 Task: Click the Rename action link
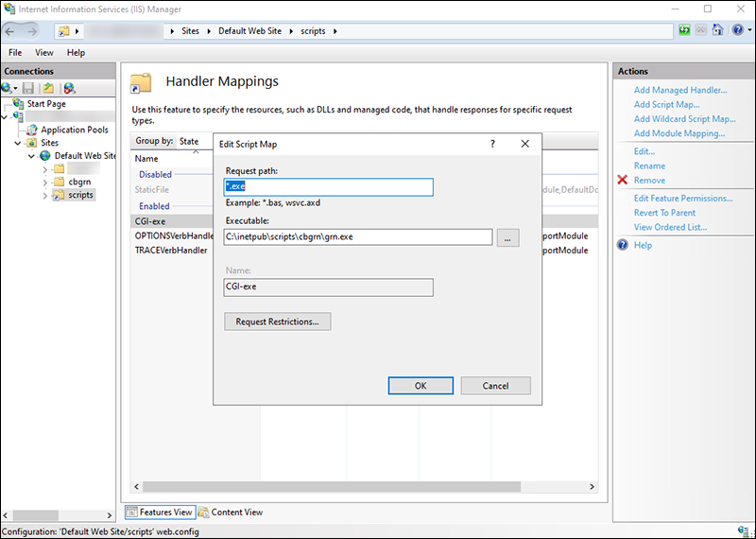(x=649, y=166)
